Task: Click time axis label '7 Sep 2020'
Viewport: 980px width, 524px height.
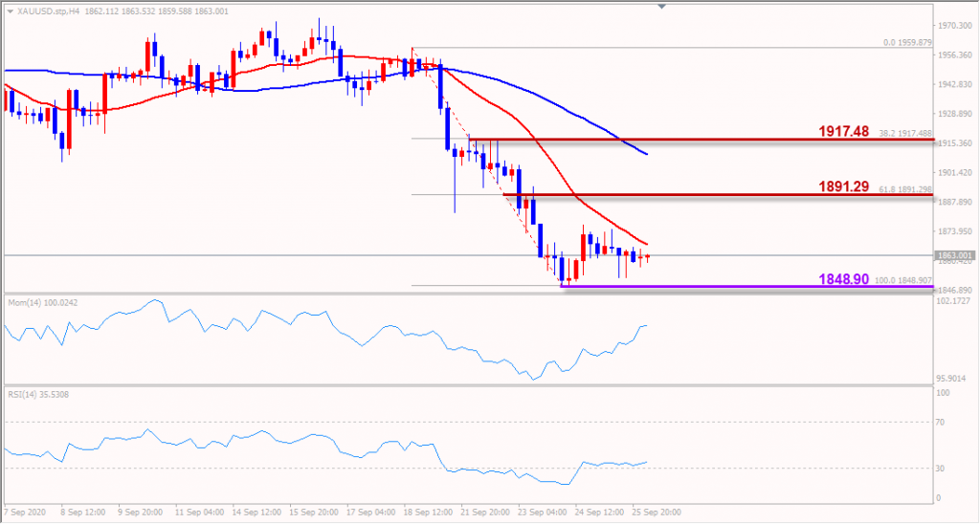Action: 26,513
